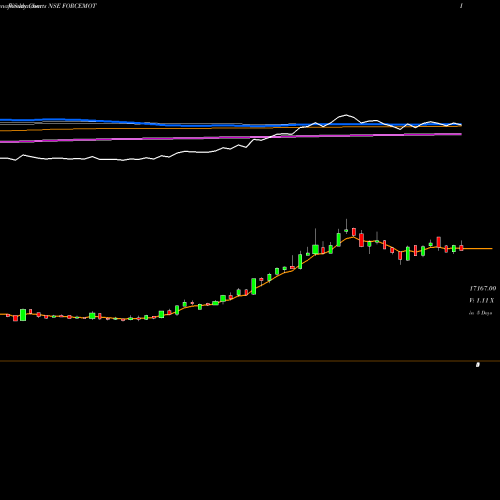
Task: Click the volume multiplier label below the price
Action: [481, 301]
